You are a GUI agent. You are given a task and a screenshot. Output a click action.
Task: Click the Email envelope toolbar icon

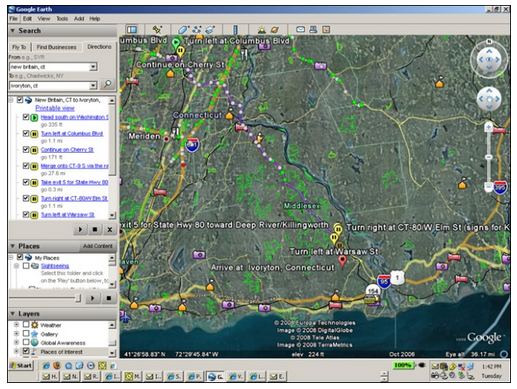(300, 30)
